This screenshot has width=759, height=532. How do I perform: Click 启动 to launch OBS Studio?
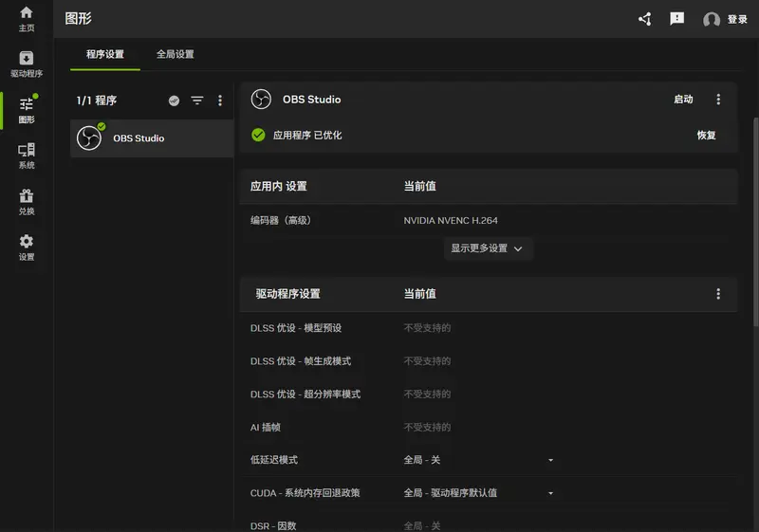(x=683, y=100)
